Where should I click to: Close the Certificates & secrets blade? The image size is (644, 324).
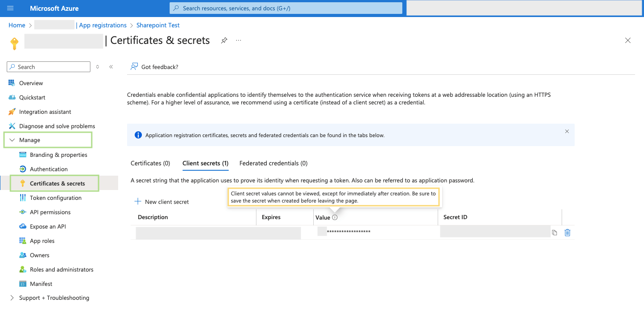[x=628, y=40]
